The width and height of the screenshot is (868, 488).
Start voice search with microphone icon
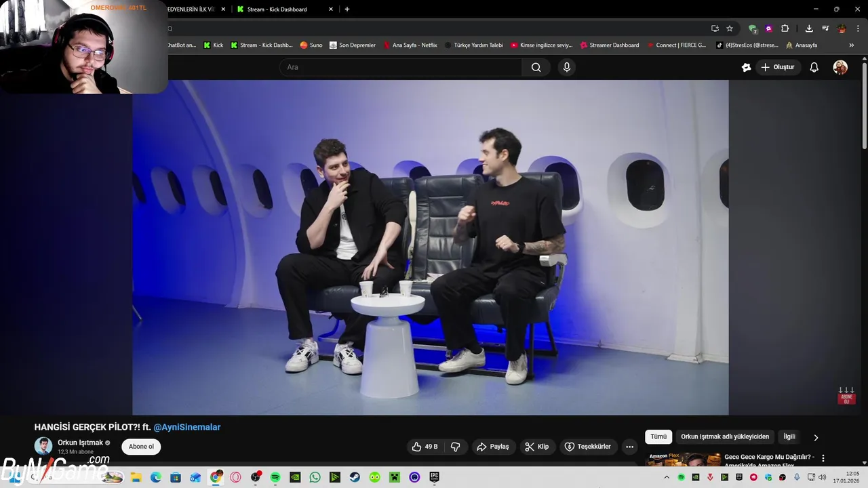coord(567,67)
